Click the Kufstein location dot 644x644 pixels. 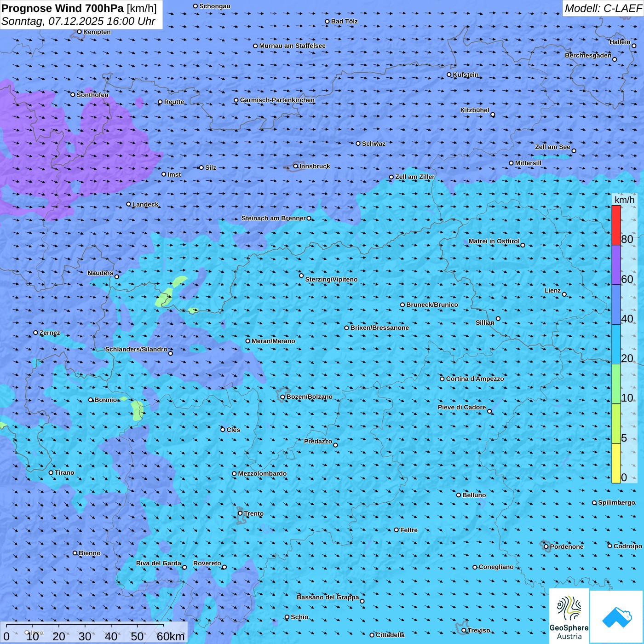449,75
